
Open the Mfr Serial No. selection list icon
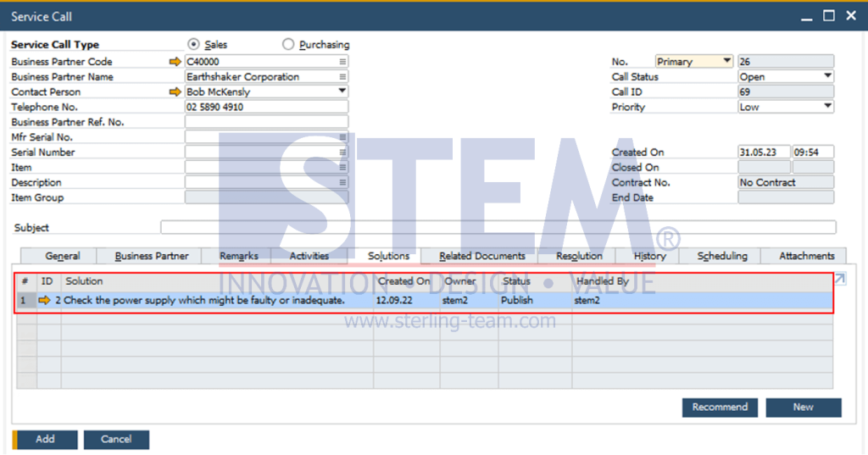342,137
